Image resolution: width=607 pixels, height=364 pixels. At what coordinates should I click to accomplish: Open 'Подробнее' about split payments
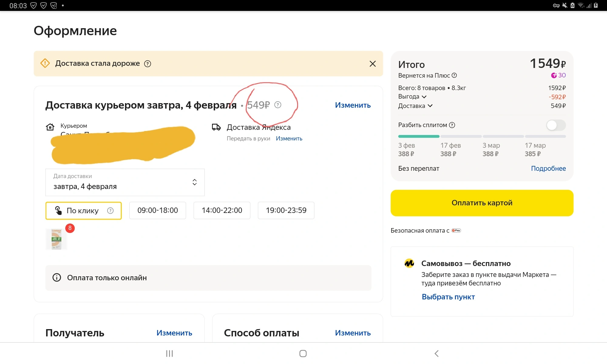[548, 169]
